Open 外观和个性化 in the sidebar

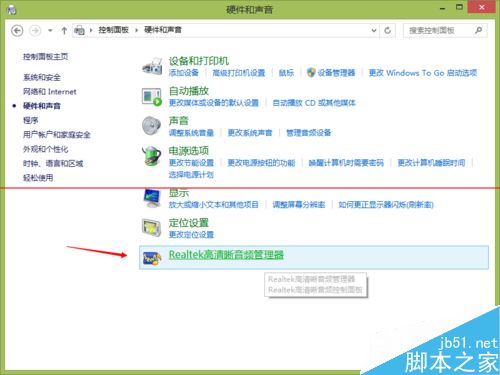pyautogui.click(x=45, y=149)
